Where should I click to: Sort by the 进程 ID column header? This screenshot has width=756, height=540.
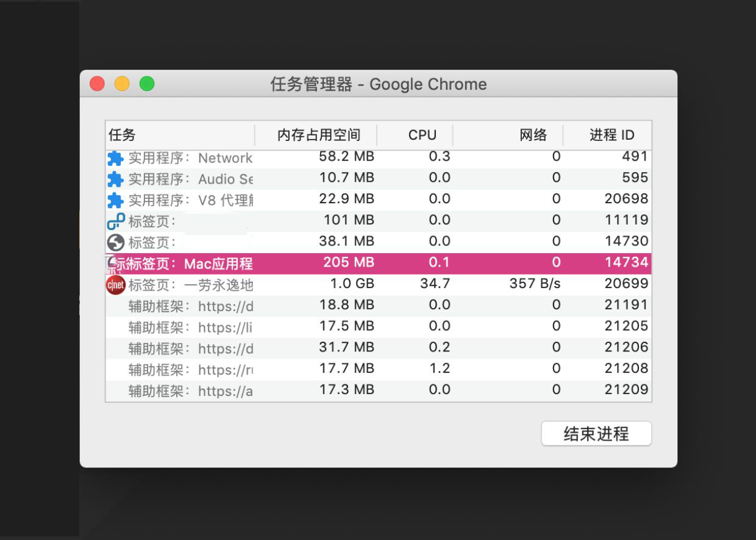click(608, 135)
